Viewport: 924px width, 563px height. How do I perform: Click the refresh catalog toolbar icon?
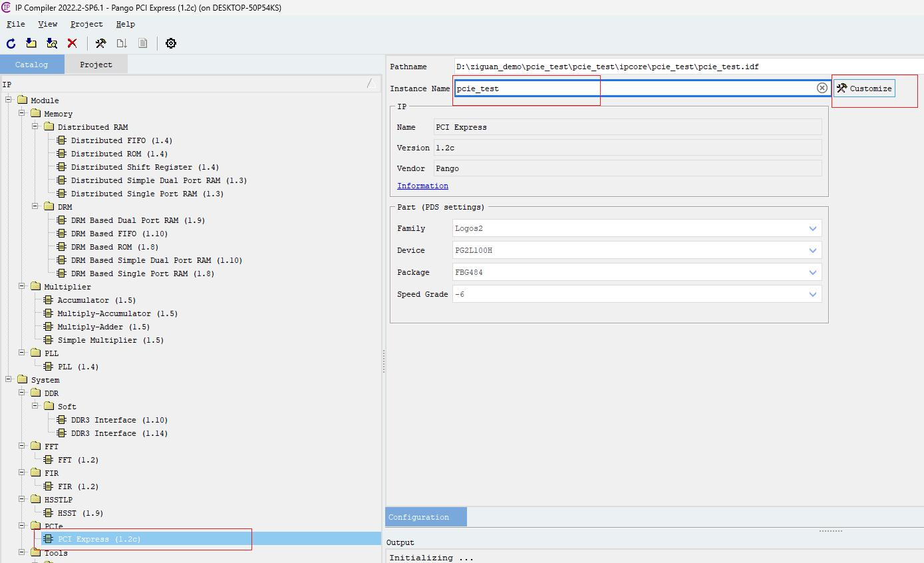[11, 43]
